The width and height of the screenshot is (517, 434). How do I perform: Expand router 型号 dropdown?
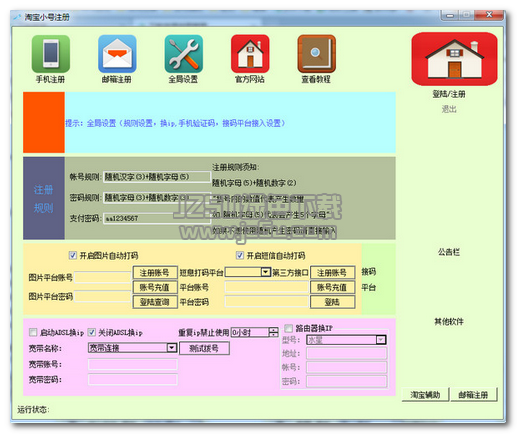coord(381,340)
